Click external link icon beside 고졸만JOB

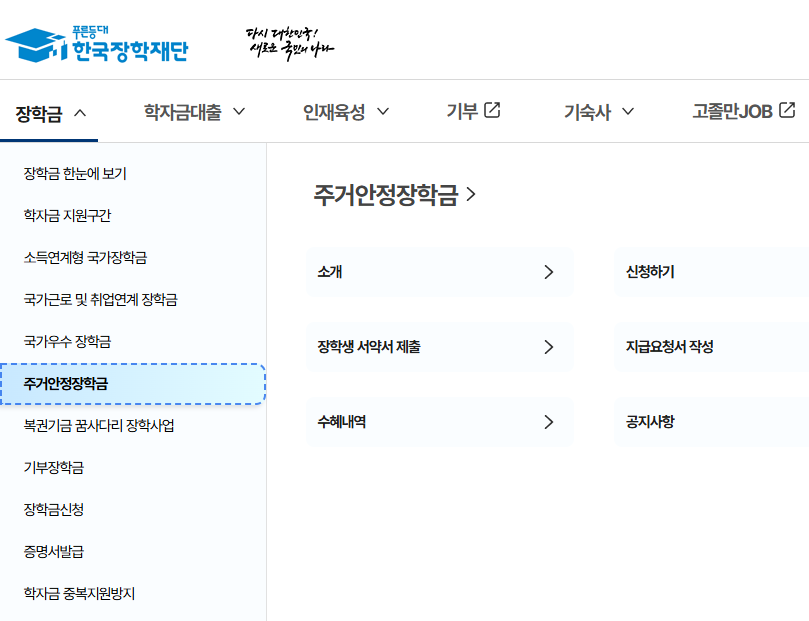coord(787,110)
